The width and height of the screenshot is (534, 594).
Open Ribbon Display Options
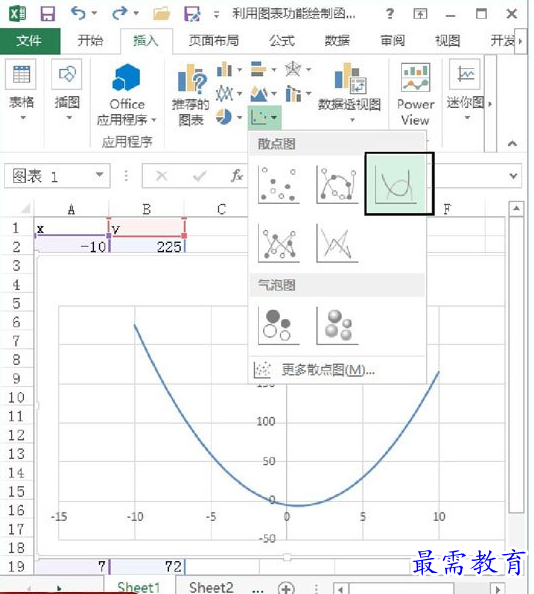(420, 14)
